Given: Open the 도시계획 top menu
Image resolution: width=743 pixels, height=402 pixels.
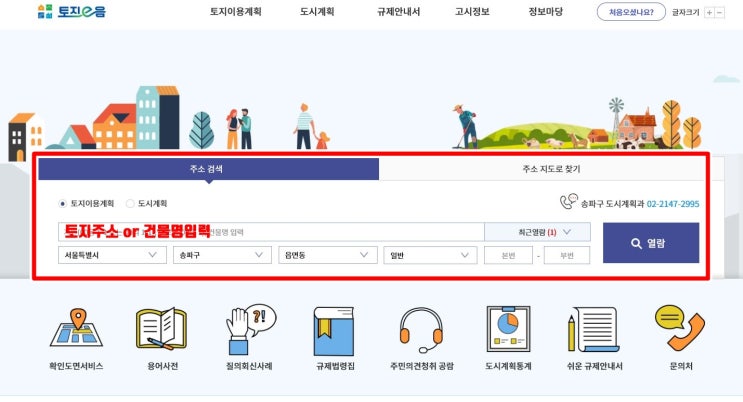Looking at the screenshot, I should coord(317,12).
